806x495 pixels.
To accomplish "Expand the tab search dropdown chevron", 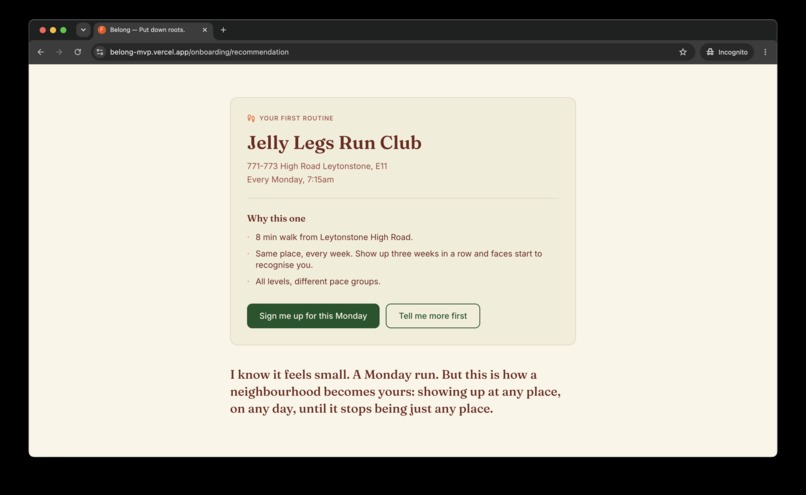I will coord(83,30).
